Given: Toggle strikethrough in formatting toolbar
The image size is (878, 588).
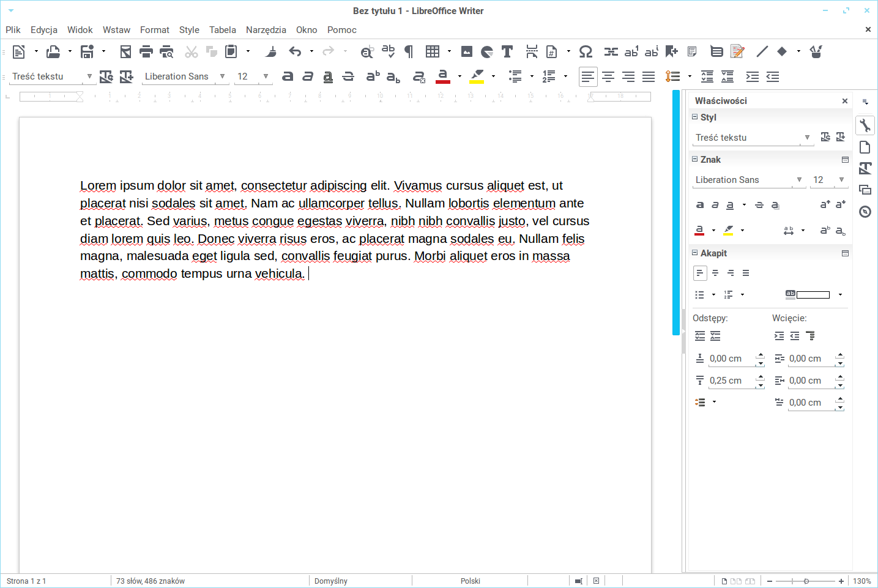Looking at the screenshot, I should 348,76.
